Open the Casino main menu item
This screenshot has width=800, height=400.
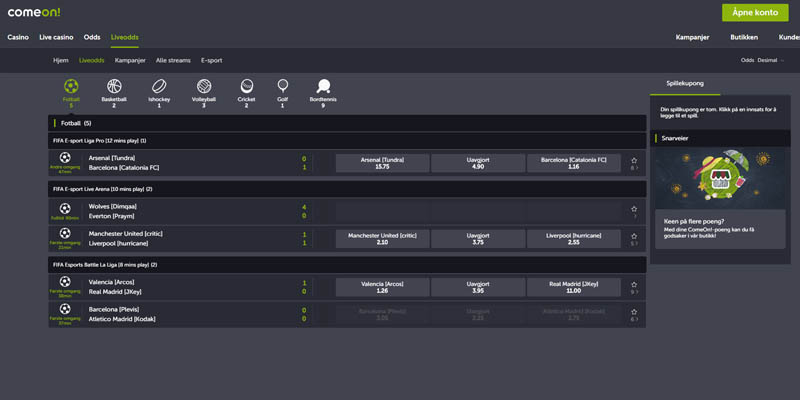coord(18,37)
